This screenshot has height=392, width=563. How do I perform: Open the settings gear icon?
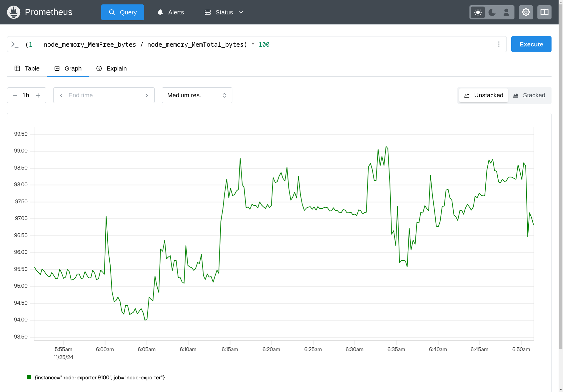click(x=526, y=12)
